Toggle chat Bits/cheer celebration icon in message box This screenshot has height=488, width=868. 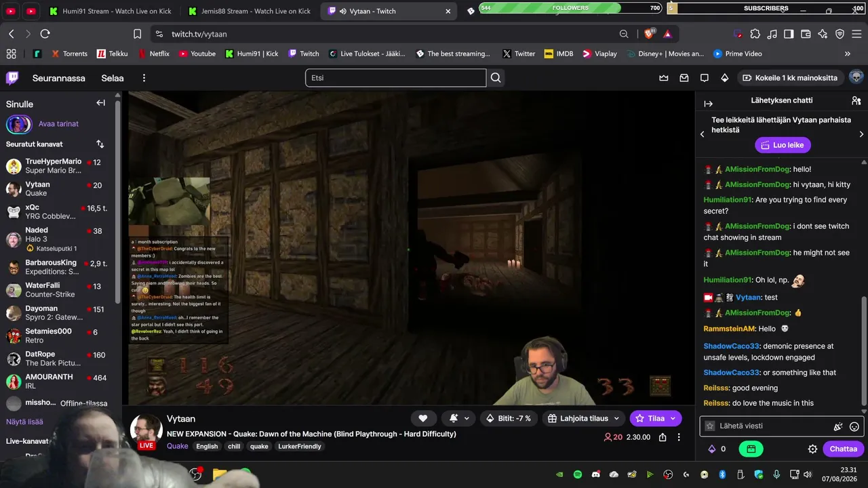coord(838,426)
